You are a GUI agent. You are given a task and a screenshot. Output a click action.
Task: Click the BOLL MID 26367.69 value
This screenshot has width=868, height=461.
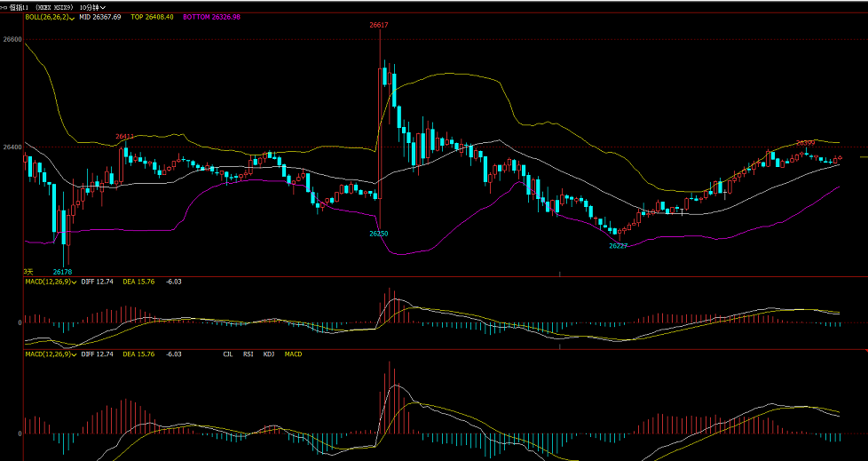pos(99,17)
